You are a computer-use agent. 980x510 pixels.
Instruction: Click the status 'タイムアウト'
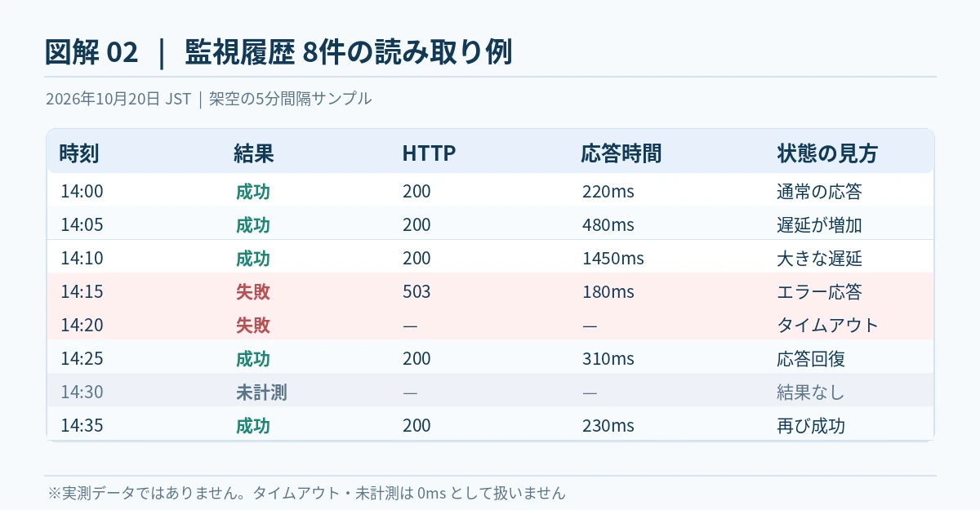click(828, 326)
